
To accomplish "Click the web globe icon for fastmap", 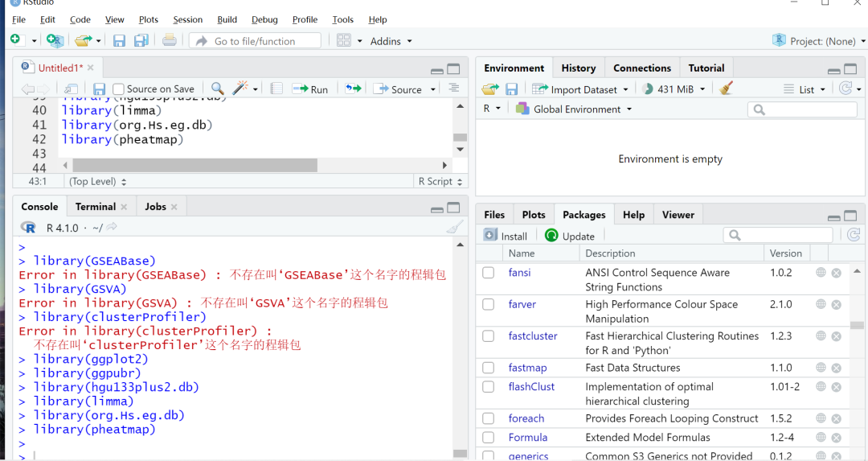I will (821, 368).
